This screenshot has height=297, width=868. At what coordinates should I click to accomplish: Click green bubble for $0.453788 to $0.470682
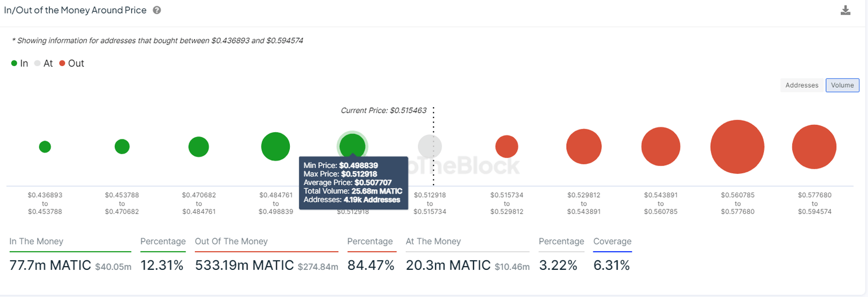[x=122, y=147]
